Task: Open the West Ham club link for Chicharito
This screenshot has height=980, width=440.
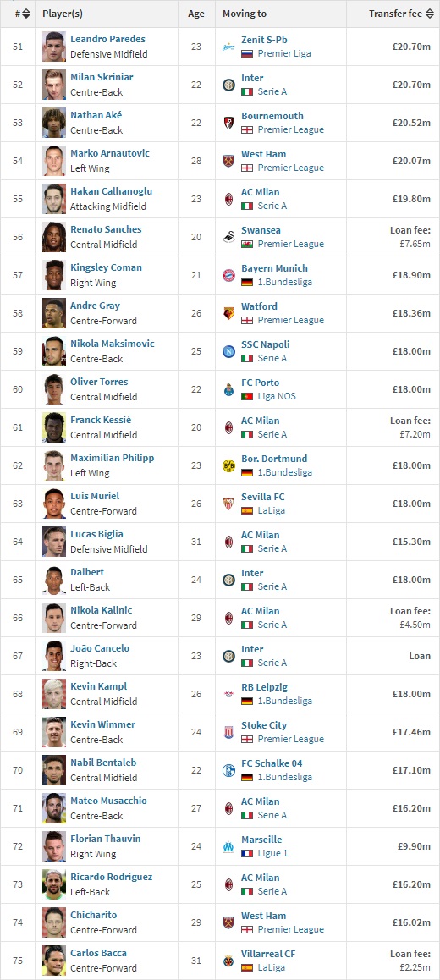Action: (264, 916)
